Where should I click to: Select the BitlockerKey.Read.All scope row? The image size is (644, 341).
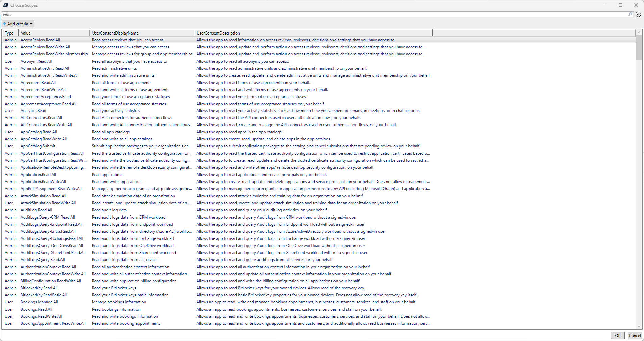point(39,288)
